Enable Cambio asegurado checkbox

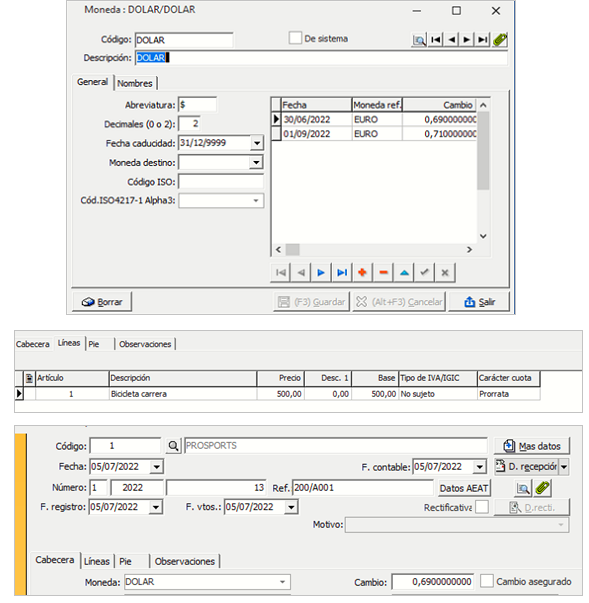click(x=487, y=581)
